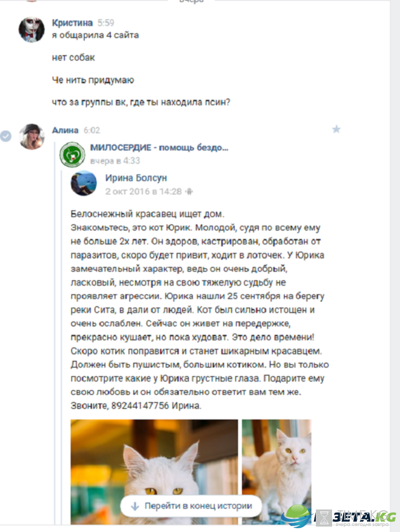This screenshot has height=532, width=400.
Task: Click Кристина's message time 5:59
Action: point(106,23)
